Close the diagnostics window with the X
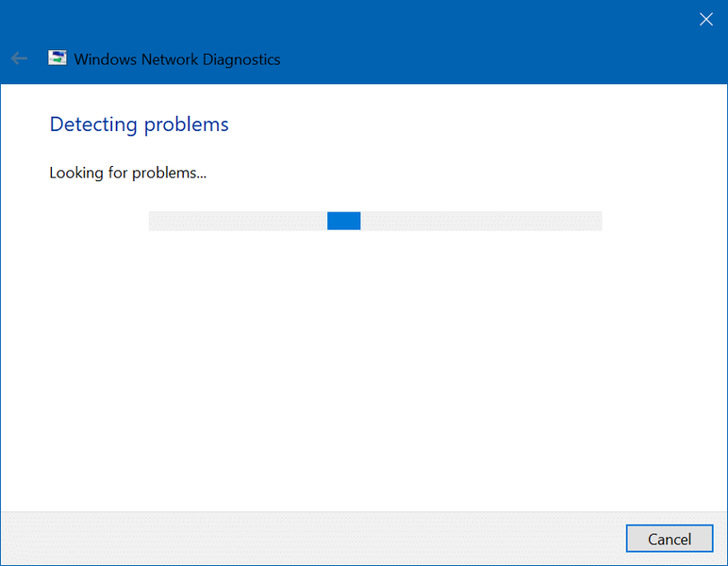728x566 pixels. click(705, 19)
